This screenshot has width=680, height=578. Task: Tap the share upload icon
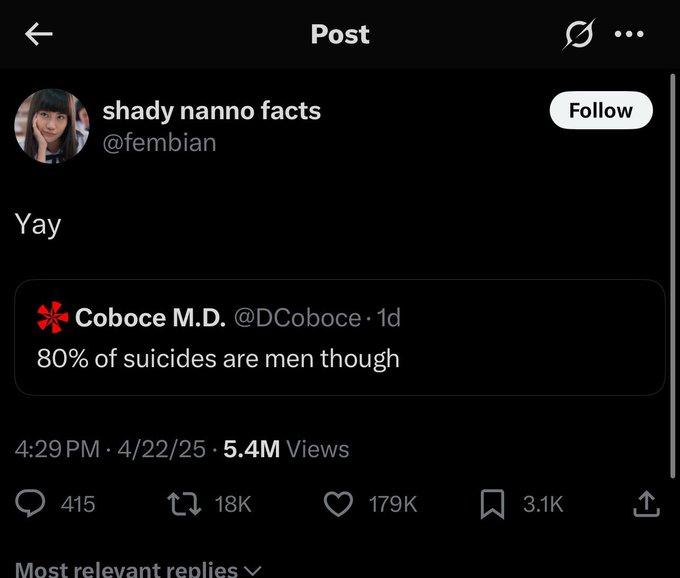[x=646, y=503]
